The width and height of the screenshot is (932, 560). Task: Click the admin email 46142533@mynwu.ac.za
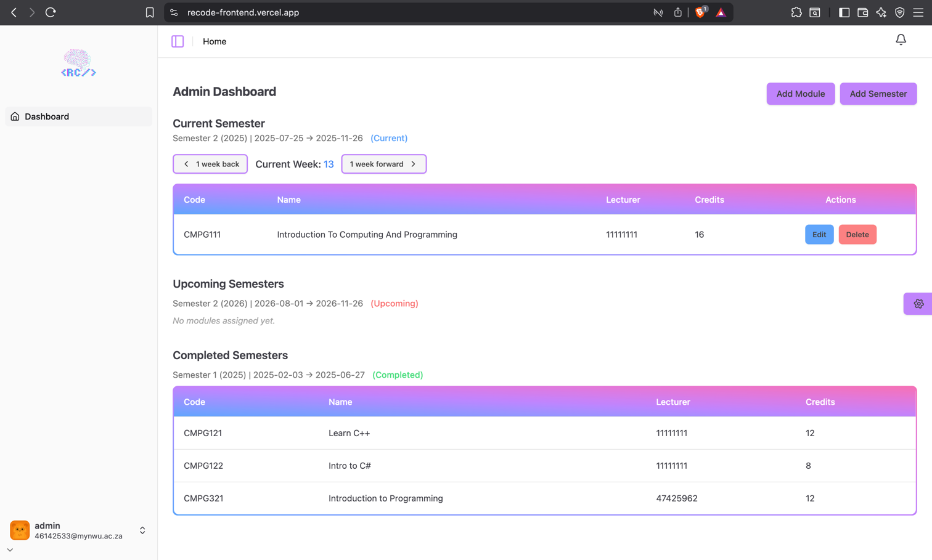click(x=78, y=536)
